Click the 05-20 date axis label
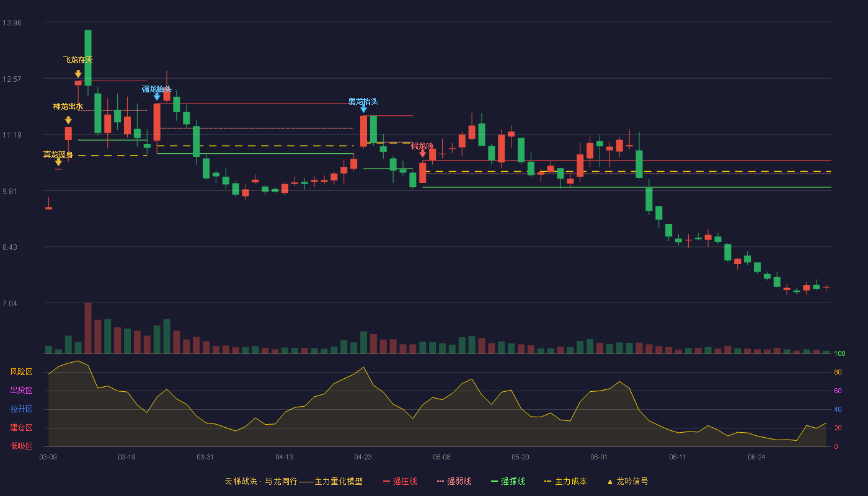Viewport: 868px width, 496px height. (x=520, y=457)
